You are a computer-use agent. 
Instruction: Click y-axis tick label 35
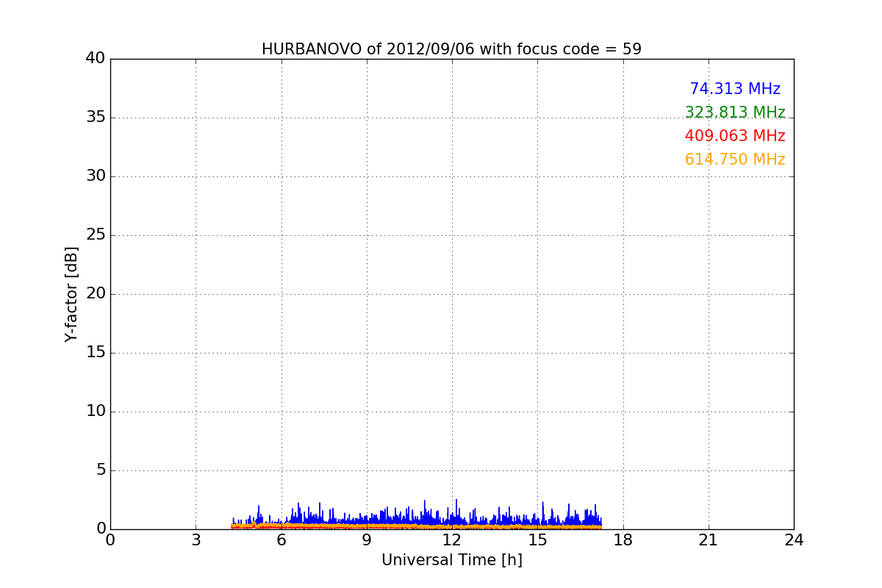coord(96,118)
